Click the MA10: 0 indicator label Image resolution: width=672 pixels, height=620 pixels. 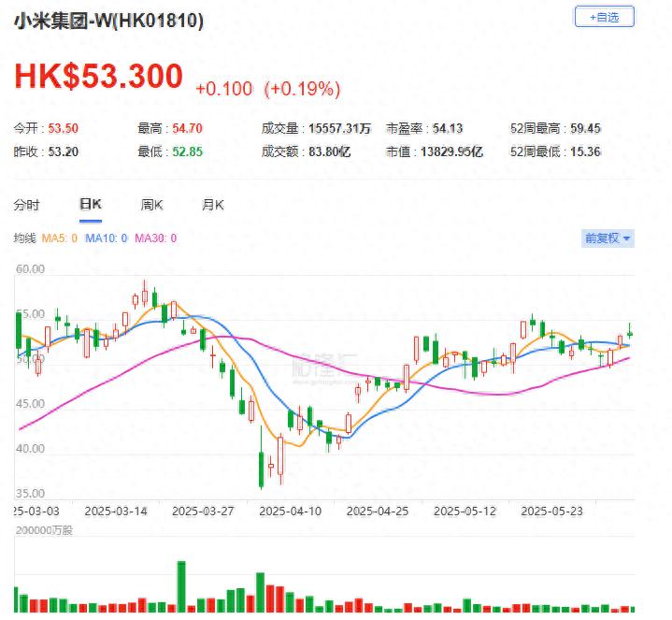click(x=106, y=238)
